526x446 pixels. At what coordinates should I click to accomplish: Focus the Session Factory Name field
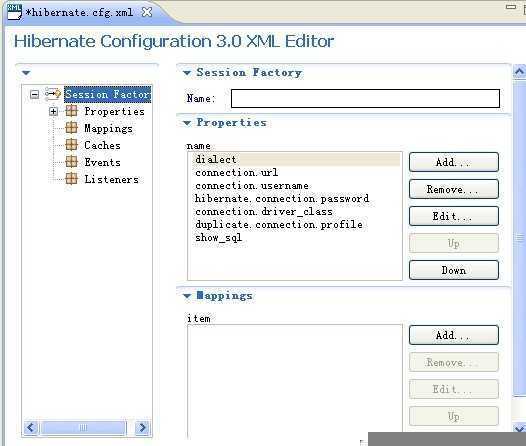click(365, 98)
